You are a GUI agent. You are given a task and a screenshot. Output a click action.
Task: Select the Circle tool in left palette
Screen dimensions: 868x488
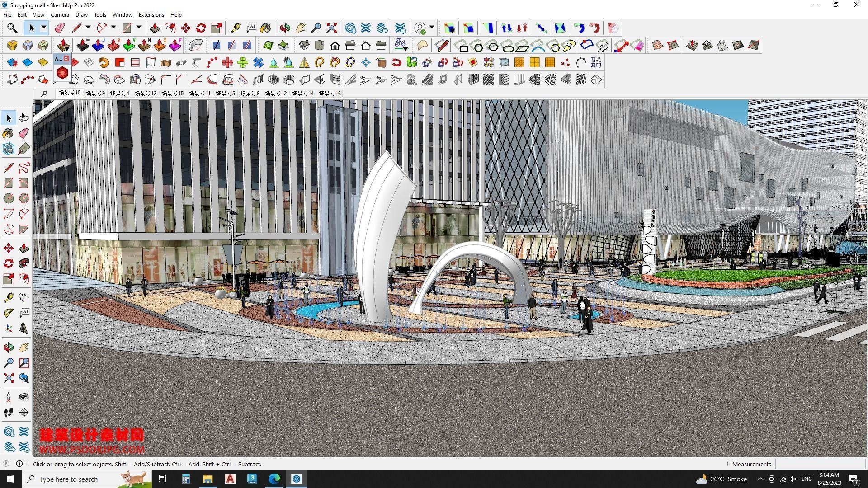click(x=9, y=198)
